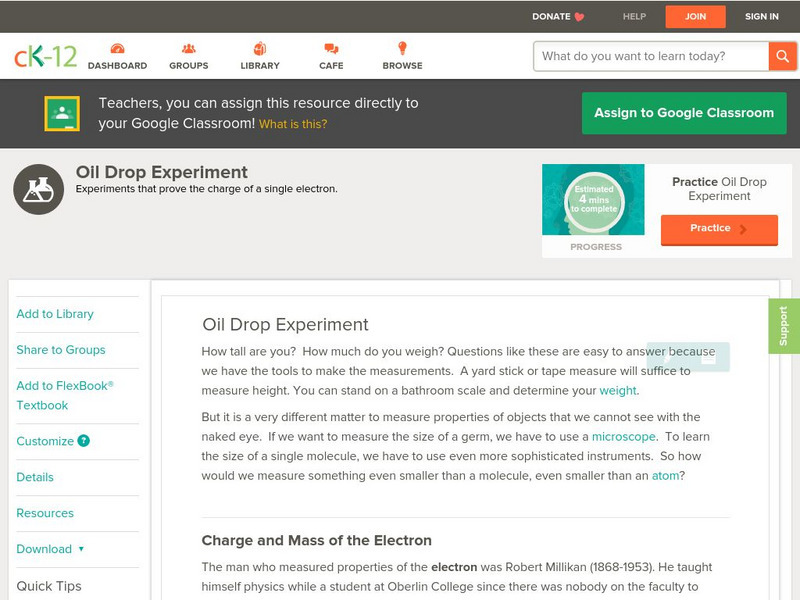Open the Library icon
Image resolution: width=800 pixels, height=600 pixels.
tap(260, 49)
